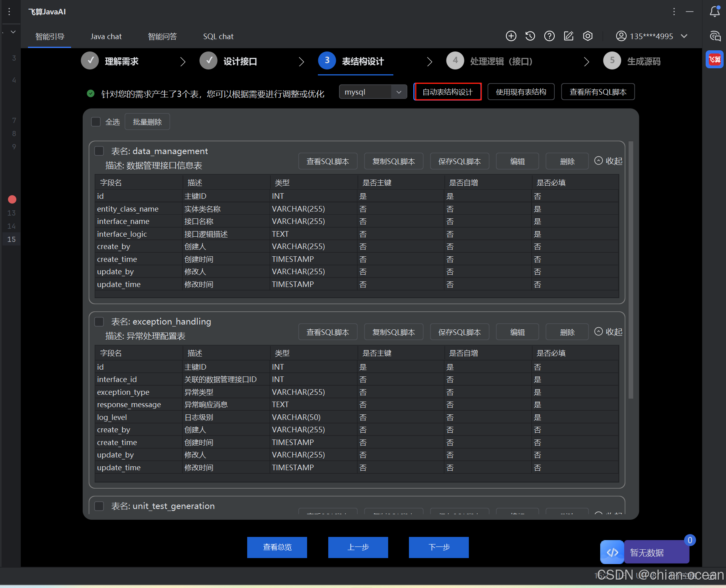Save SQL script for exception_handling table
Viewport: 726px width, 588px height.
[x=460, y=332]
